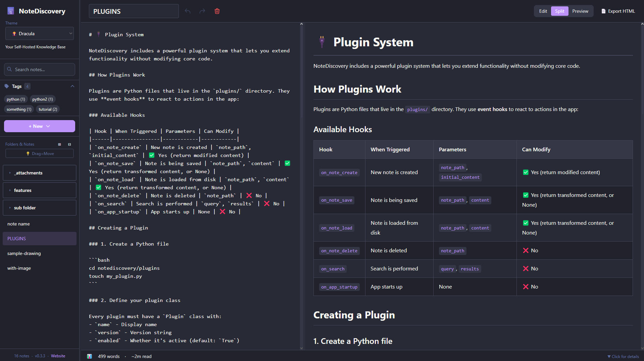Click initial_content parameter in preview table
The width and height of the screenshot is (644, 361).
[x=460, y=177]
